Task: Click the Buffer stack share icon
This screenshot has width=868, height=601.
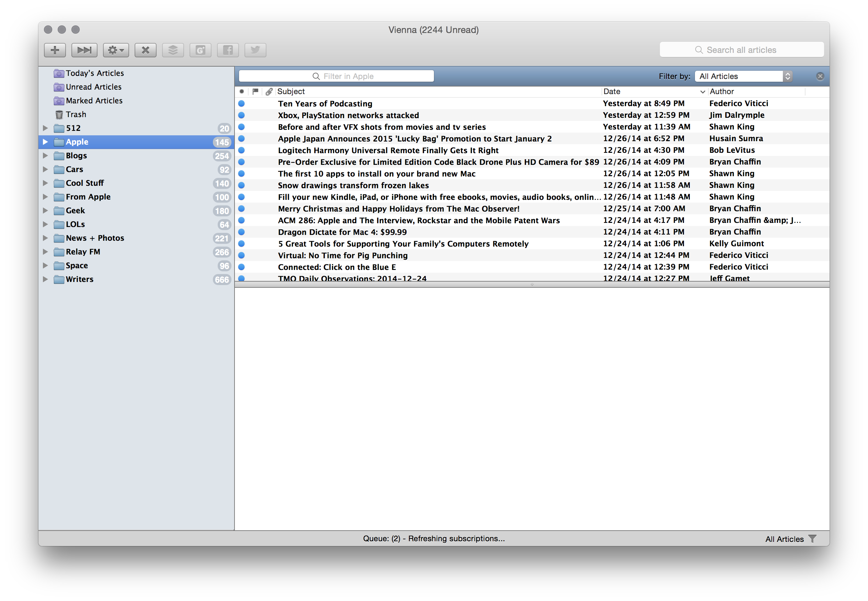Action: (x=173, y=50)
